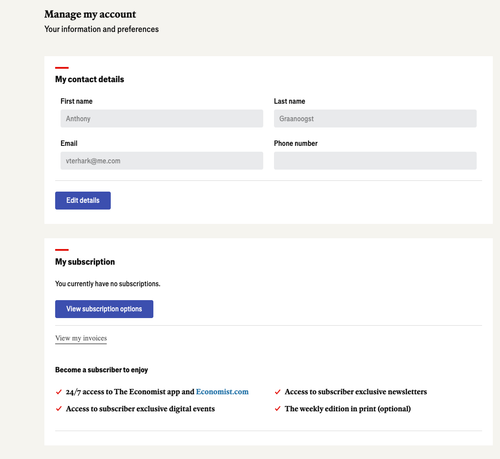Click the red bar above My subscription
500x459 pixels.
62,250
